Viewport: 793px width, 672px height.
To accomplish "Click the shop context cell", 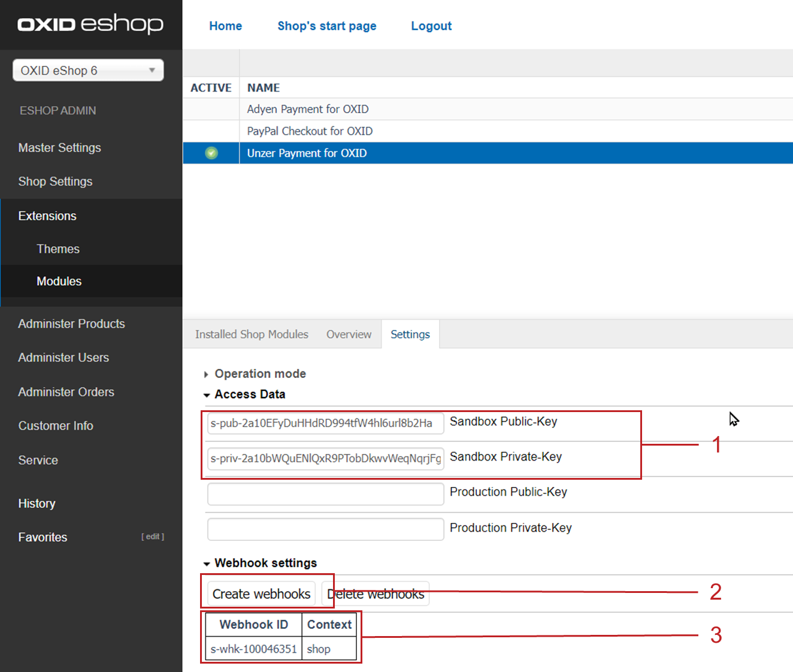I will [329, 649].
